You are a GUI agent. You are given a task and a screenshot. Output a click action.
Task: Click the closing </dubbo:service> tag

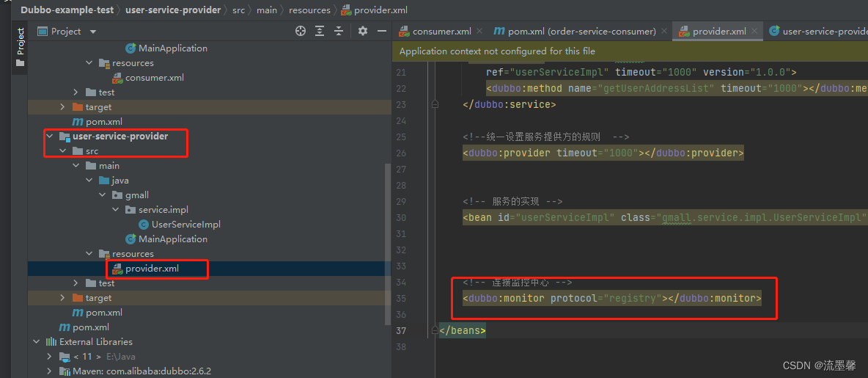[510, 104]
